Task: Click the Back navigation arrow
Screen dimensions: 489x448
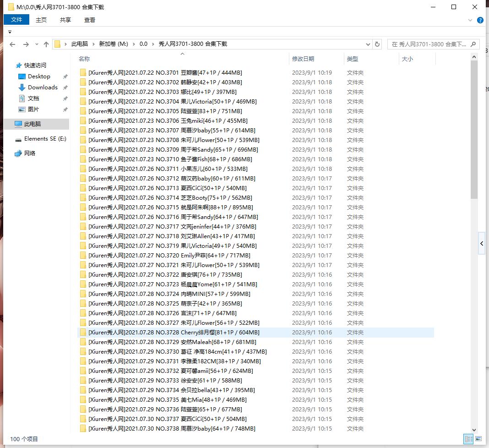Action: pyautogui.click(x=12, y=44)
